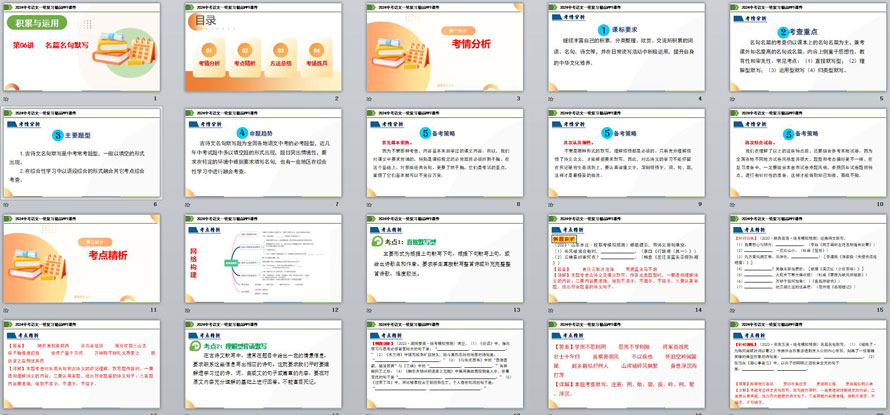Screen dimensions: 890x415
Task: Click the 目录 title on slide 2
Action: [204, 19]
